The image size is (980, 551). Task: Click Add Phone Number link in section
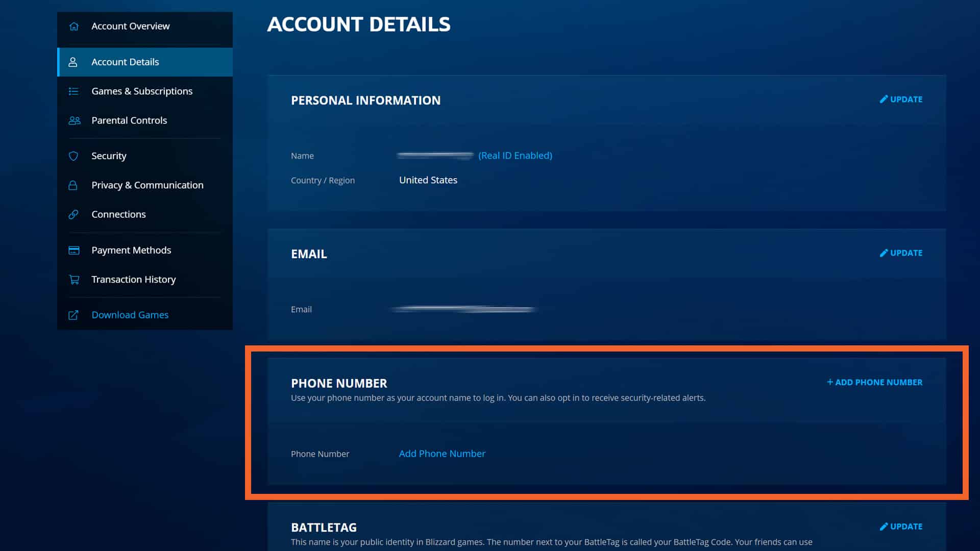(442, 453)
